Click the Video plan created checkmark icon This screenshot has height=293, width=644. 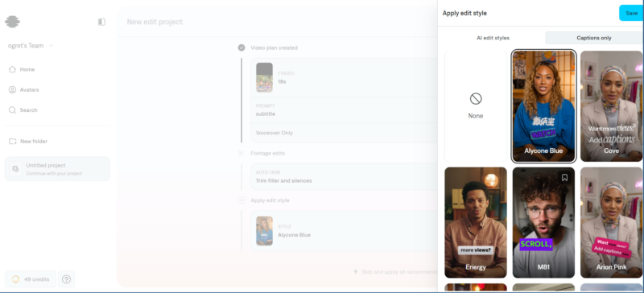(x=242, y=47)
